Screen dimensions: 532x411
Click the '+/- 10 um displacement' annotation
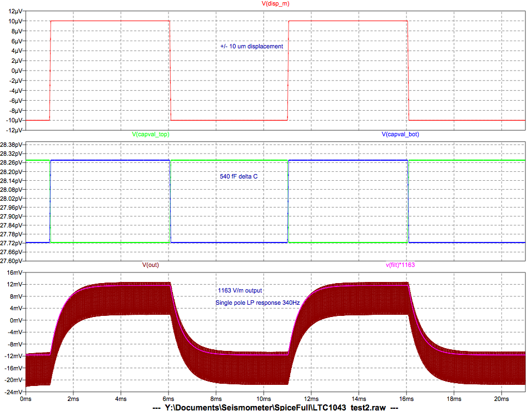[251, 46]
